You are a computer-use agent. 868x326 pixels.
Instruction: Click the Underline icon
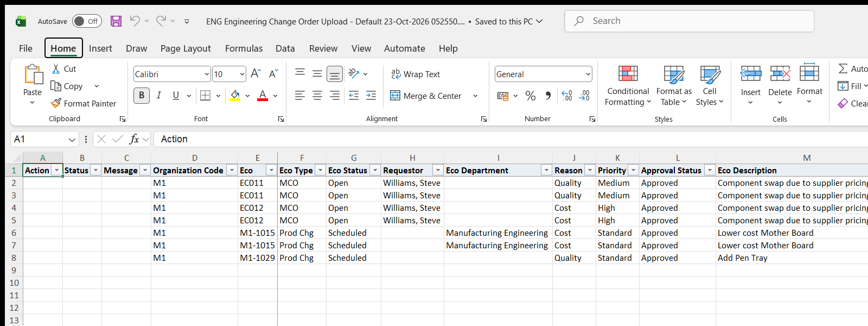(176, 96)
